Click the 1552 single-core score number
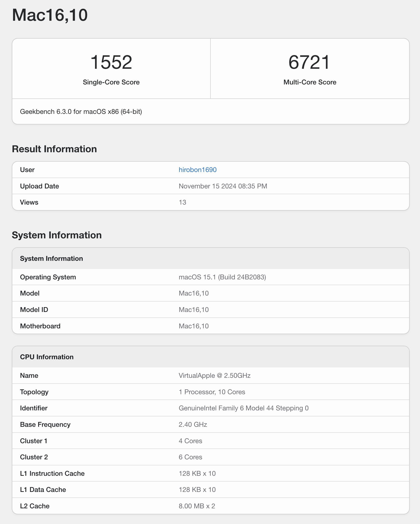420x524 pixels. (111, 62)
